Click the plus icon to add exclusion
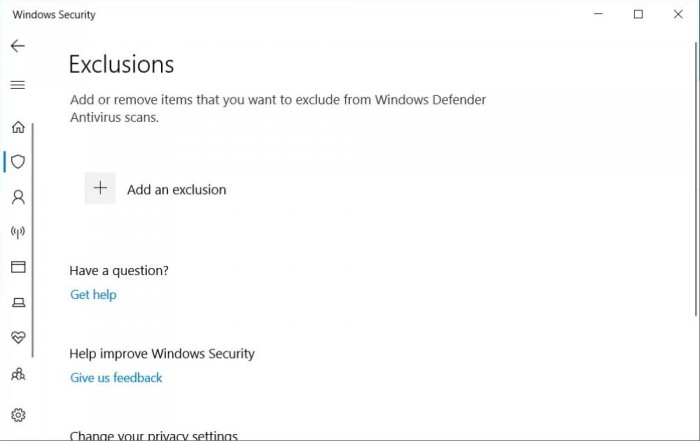700x441 pixels. pos(100,188)
